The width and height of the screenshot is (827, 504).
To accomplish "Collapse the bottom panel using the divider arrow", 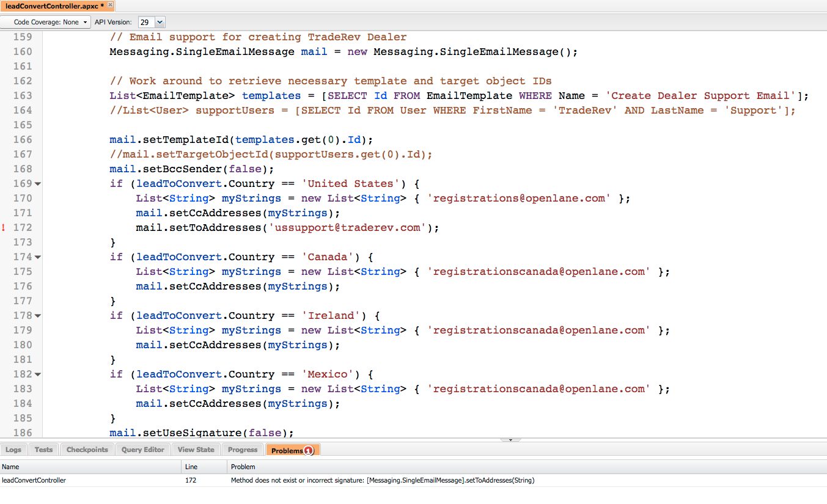I will click(x=510, y=440).
